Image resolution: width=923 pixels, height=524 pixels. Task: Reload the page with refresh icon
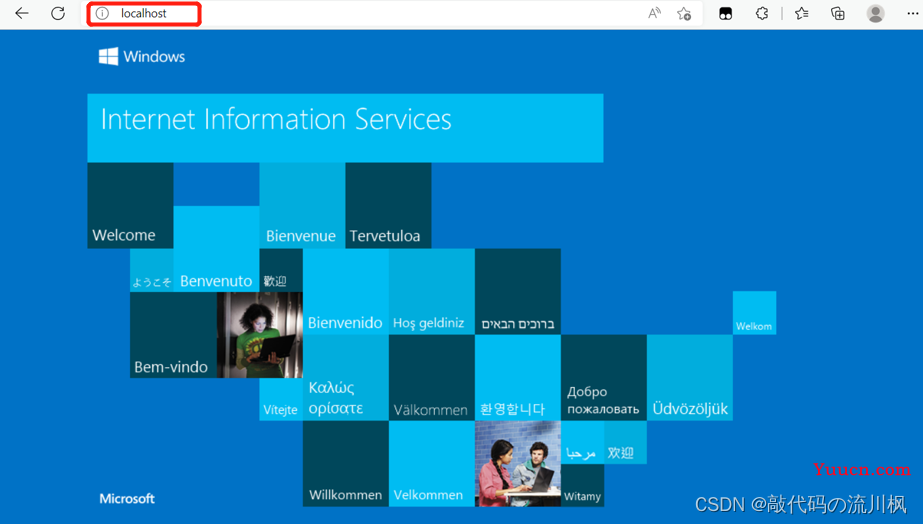(x=58, y=13)
